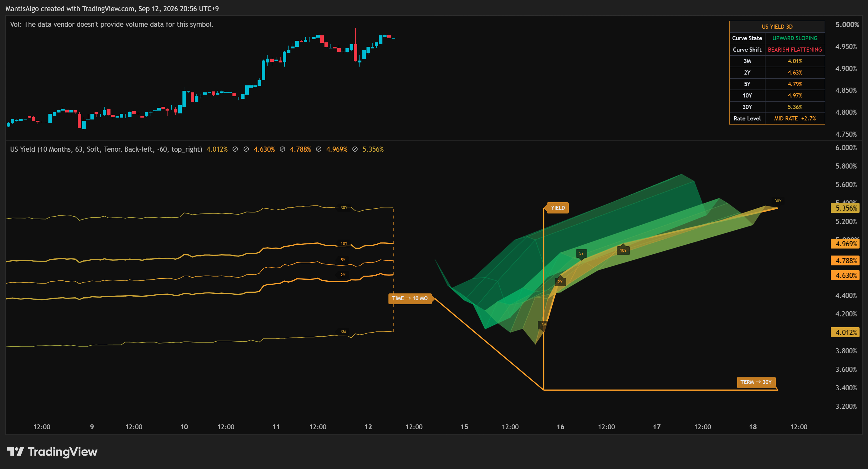Click the 30Y label on the line chart
868x469 pixels.
tap(344, 208)
